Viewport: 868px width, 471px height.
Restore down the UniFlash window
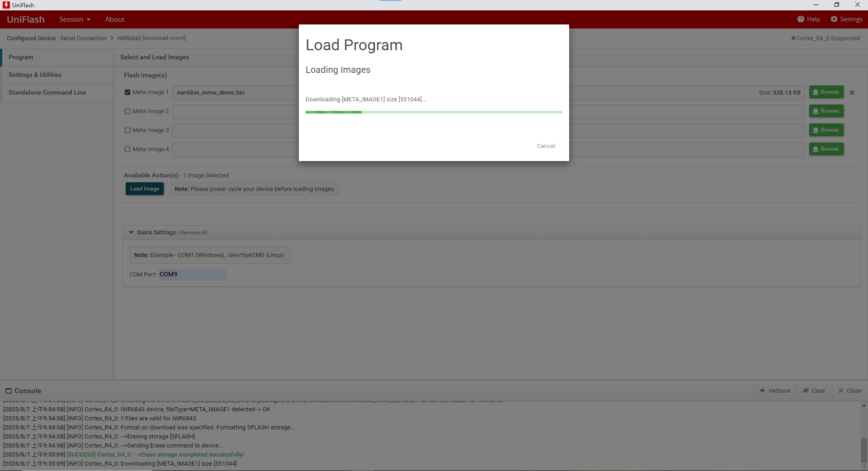tap(837, 5)
